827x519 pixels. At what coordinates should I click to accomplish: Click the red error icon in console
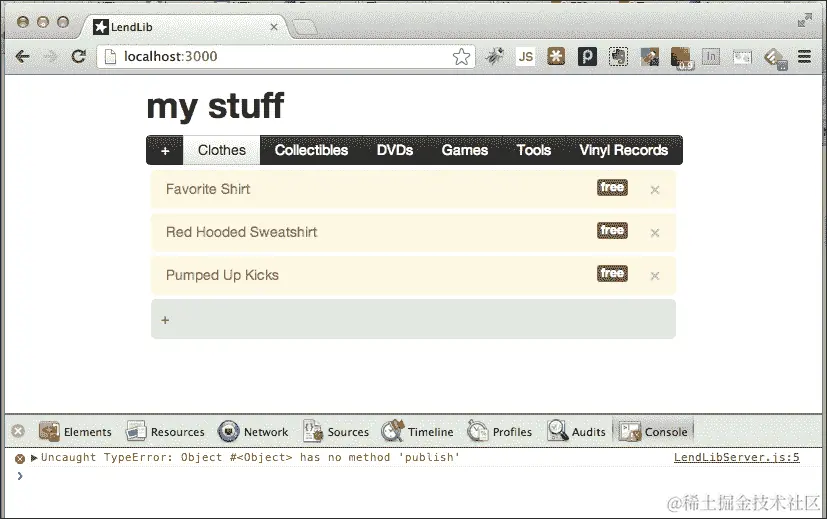20,458
